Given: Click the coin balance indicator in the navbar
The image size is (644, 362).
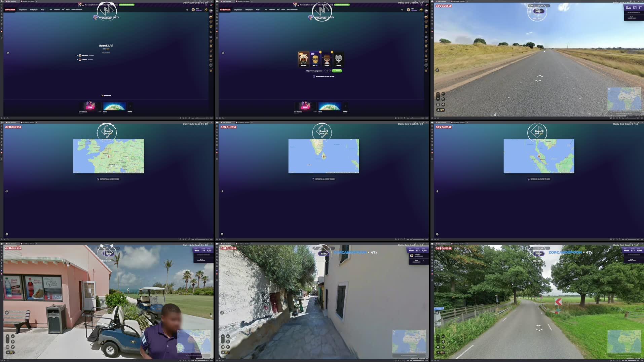Looking at the screenshot, I should pos(421,10).
